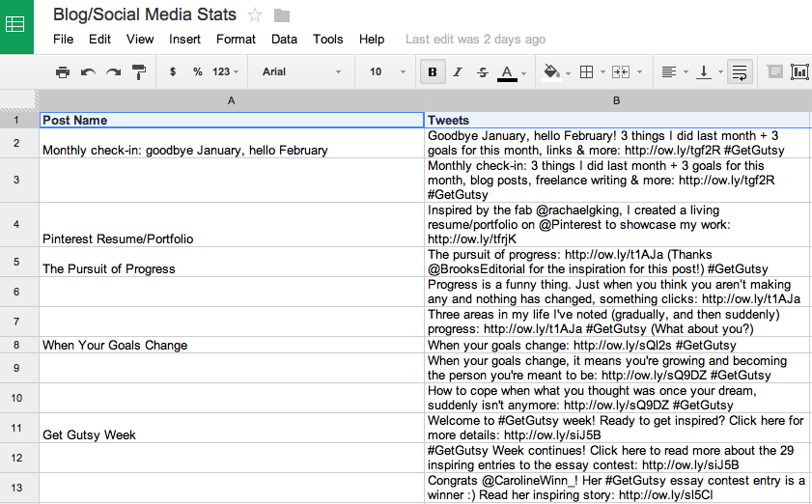Click the Google Sheets home icon

(x=15, y=26)
